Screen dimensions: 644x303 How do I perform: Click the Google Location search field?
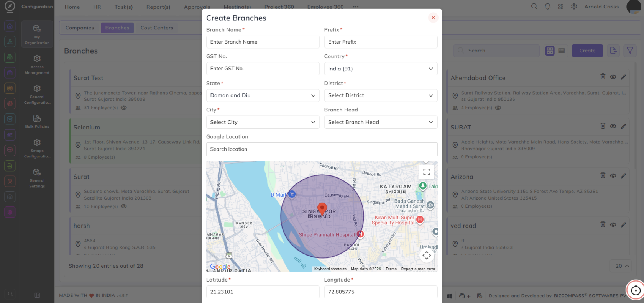pyautogui.click(x=322, y=149)
